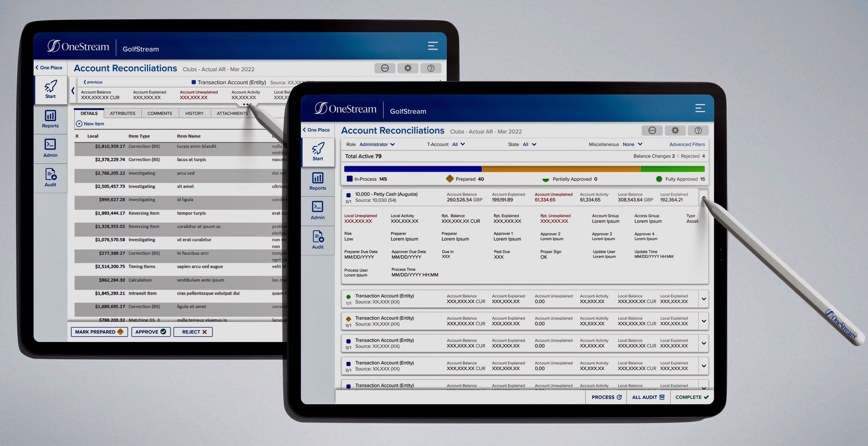Click the Item Name column header
This screenshot has height=446, width=868.
(x=189, y=136)
